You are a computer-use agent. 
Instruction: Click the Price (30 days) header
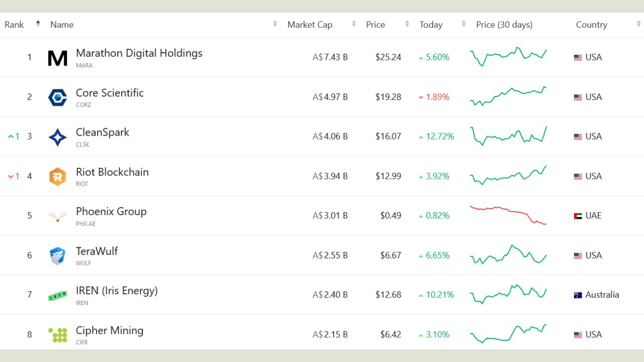tap(504, 25)
